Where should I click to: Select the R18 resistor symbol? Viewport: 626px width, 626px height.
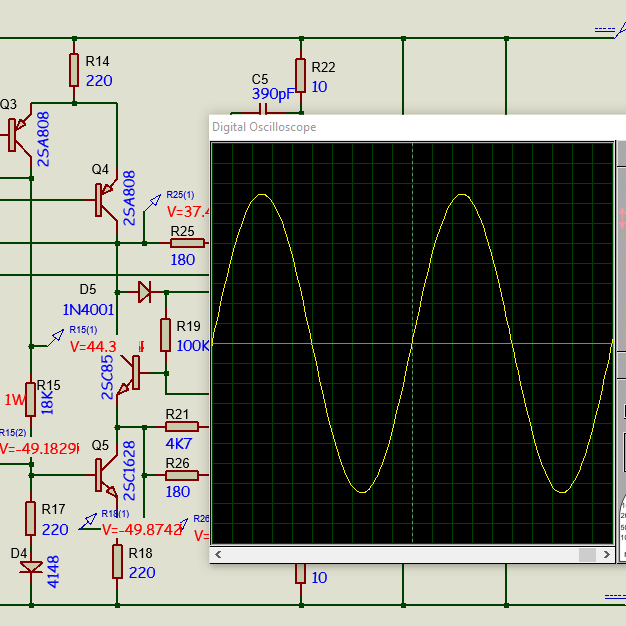117,561
